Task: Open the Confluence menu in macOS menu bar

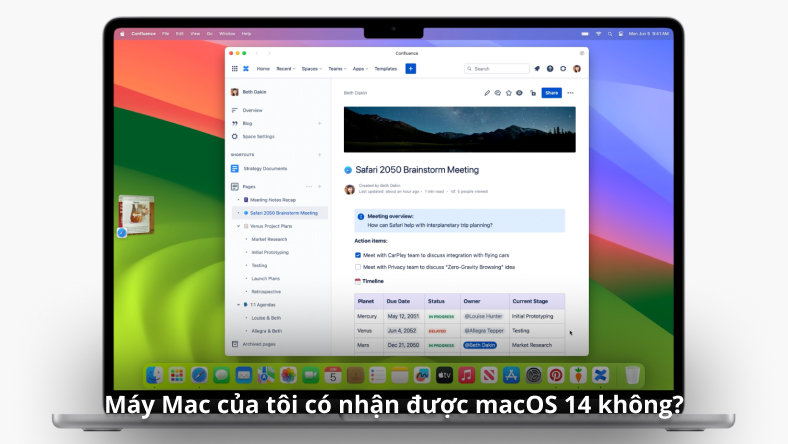Action: (143, 34)
